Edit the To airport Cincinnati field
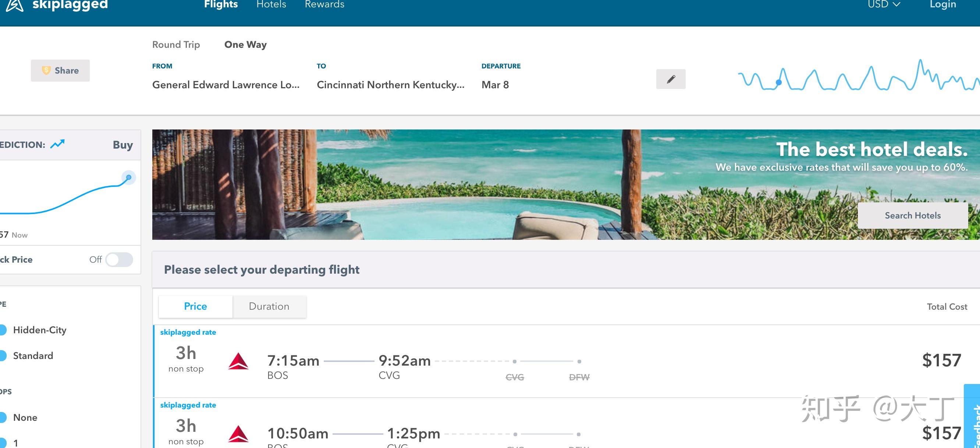 (391, 85)
